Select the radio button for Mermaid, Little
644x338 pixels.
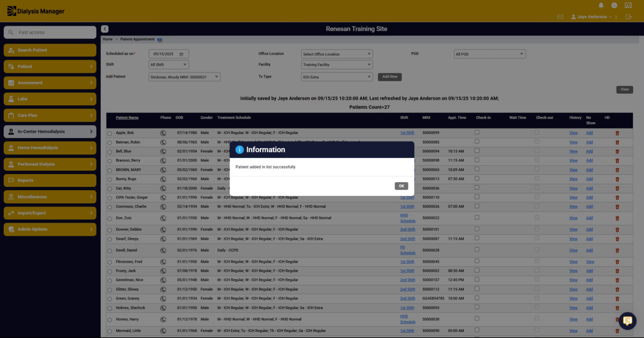110,331
